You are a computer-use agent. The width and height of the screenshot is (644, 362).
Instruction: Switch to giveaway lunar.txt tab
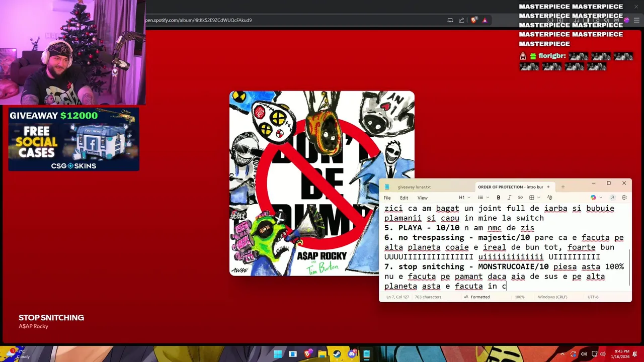point(414,187)
